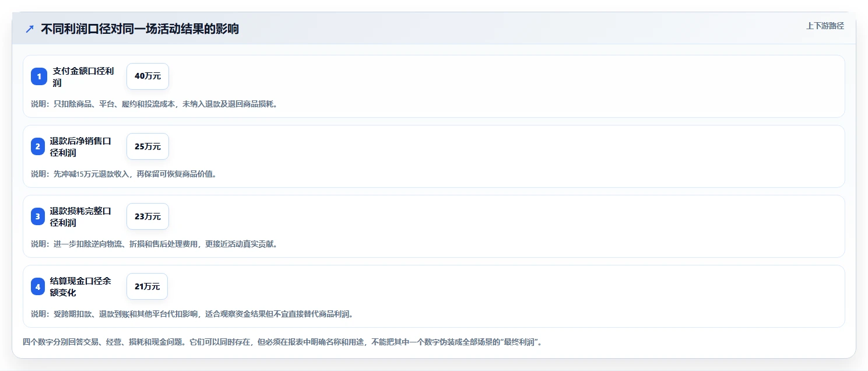Click the label 退款损耗完整口径利润
868x371 pixels.
(80, 216)
